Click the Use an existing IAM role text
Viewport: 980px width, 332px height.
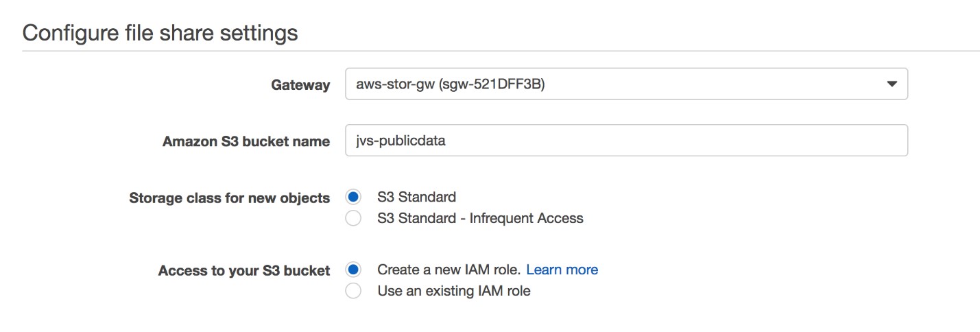tap(454, 291)
